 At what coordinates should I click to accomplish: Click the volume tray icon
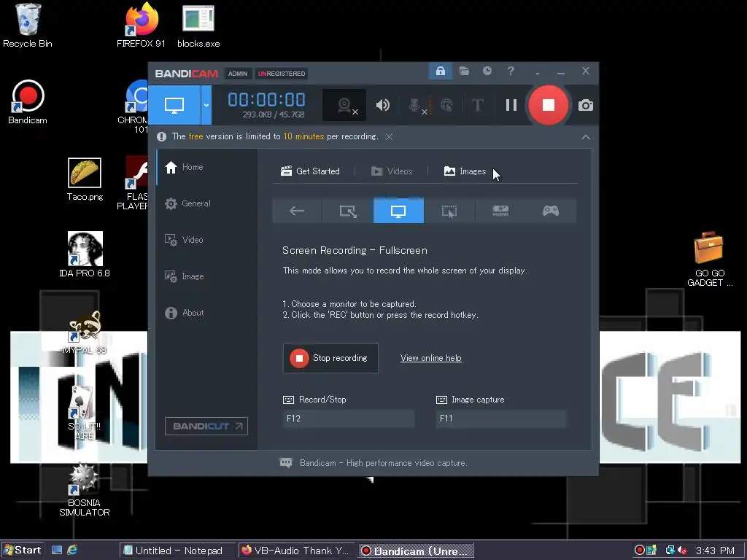coord(682,551)
